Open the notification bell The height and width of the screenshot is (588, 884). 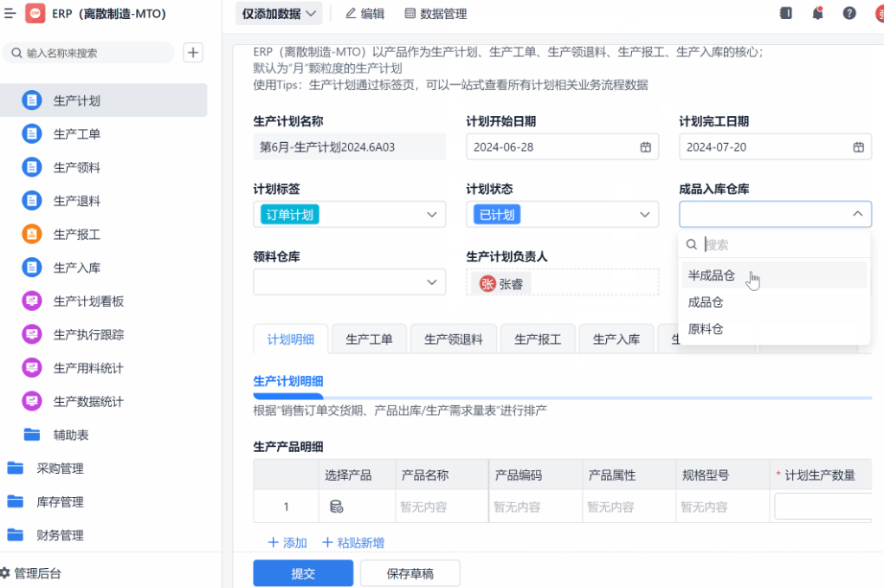tap(817, 13)
